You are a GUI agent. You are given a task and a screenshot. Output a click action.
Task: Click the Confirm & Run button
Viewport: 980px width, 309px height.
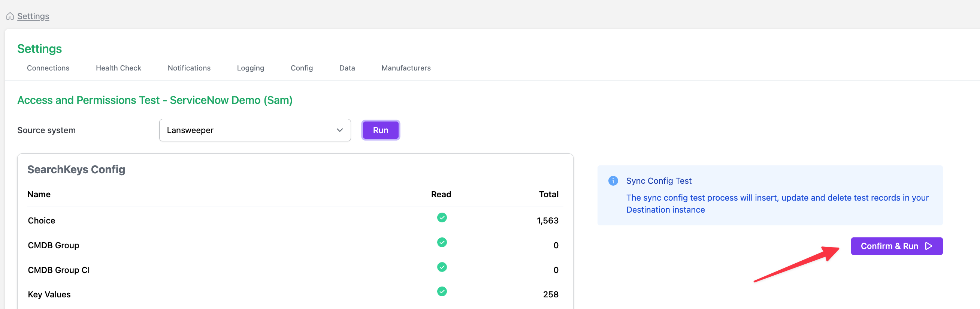pyautogui.click(x=897, y=246)
